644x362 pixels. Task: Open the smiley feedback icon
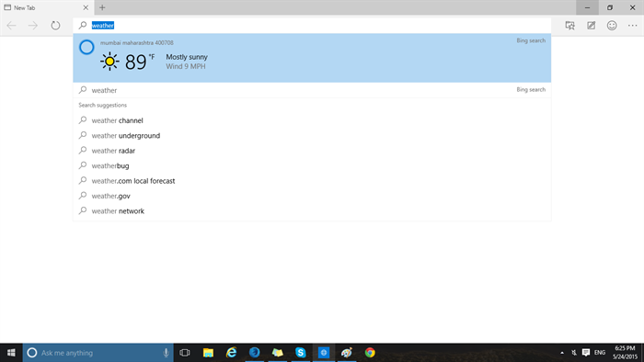click(x=612, y=26)
